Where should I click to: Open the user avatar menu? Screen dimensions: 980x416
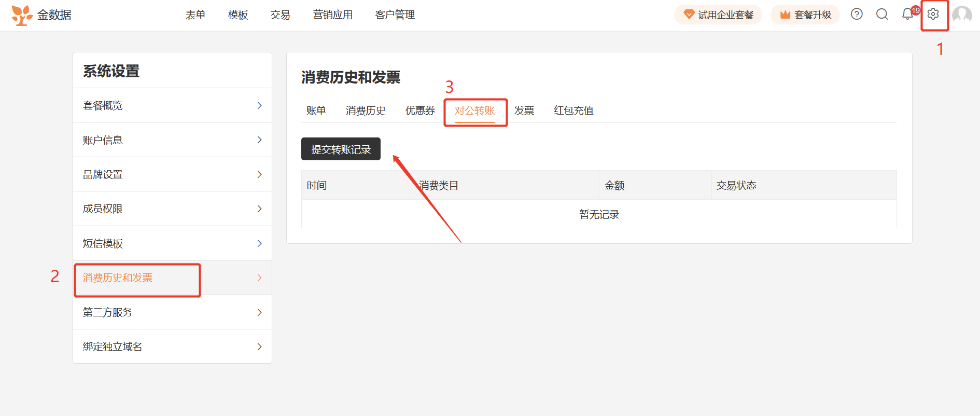[962, 15]
